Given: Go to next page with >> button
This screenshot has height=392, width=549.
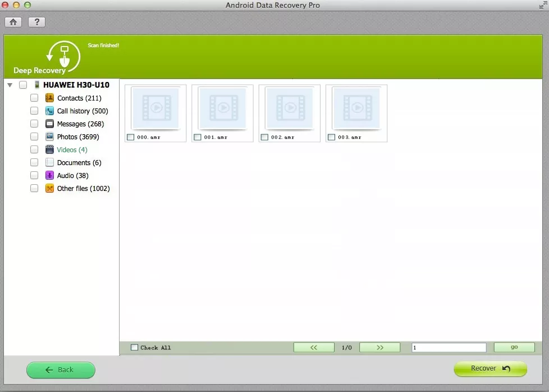Looking at the screenshot, I should (x=380, y=348).
